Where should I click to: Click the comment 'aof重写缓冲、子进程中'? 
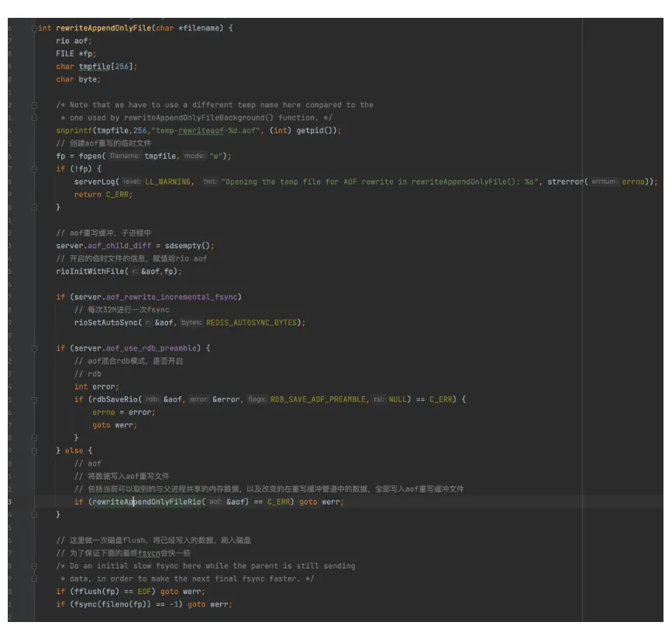pyautogui.click(x=103, y=233)
